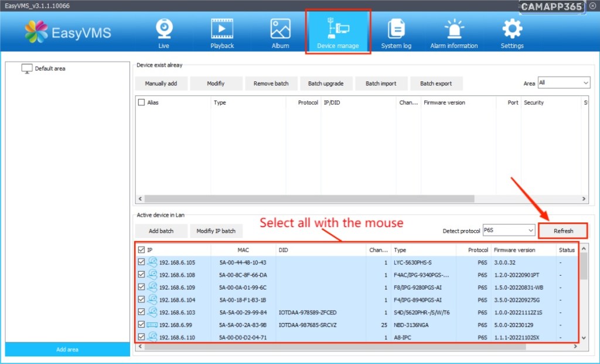Click the Add area bar
Image resolution: width=600 pixels, height=364 pixels.
67,349
